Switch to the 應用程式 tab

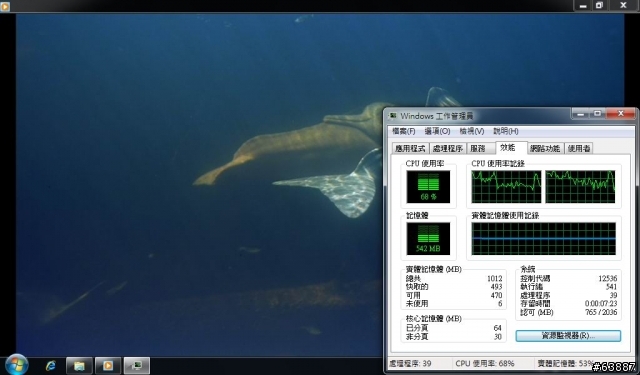coord(410,149)
